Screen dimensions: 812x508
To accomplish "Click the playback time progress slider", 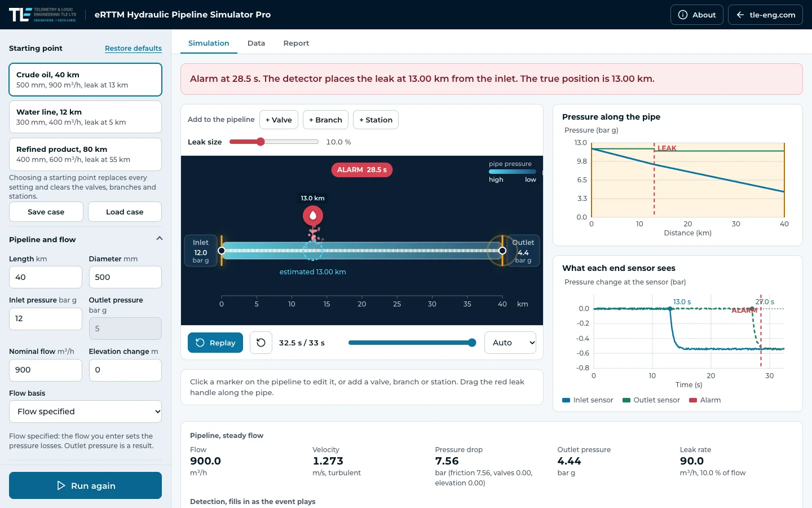I will click(412, 343).
